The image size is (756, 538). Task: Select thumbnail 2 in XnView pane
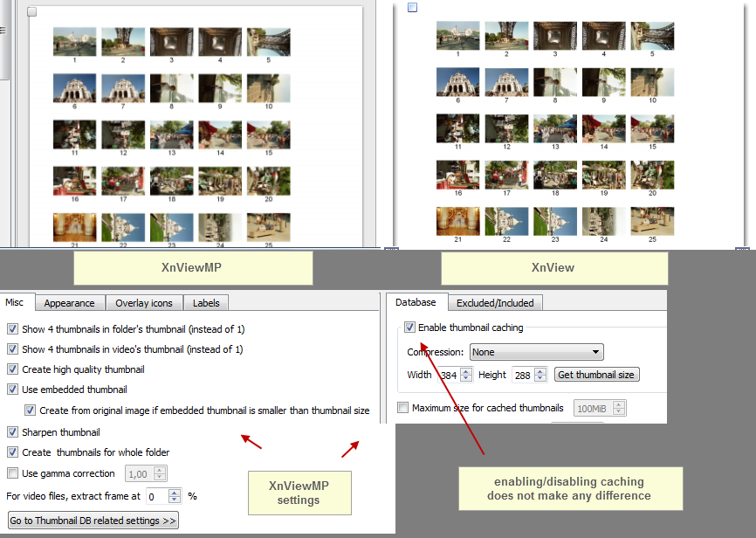(506, 36)
